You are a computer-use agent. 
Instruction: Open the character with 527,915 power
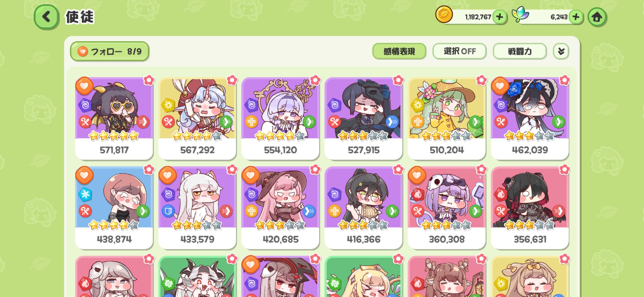(x=363, y=118)
